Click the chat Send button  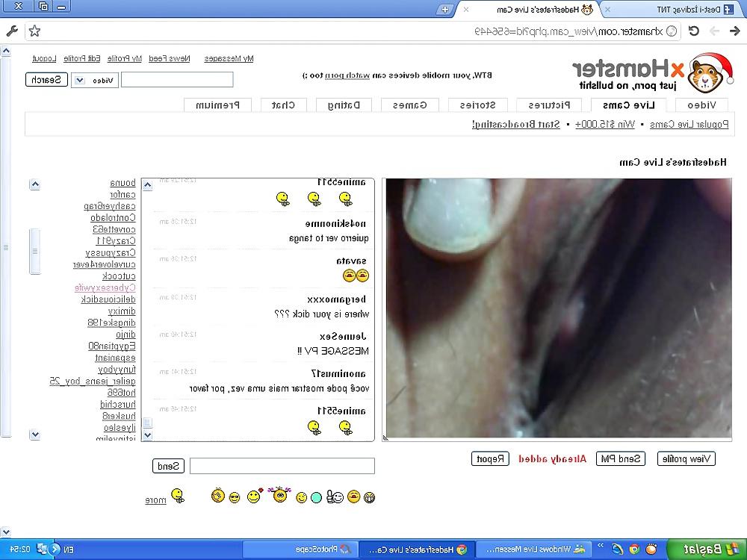[x=168, y=466]
